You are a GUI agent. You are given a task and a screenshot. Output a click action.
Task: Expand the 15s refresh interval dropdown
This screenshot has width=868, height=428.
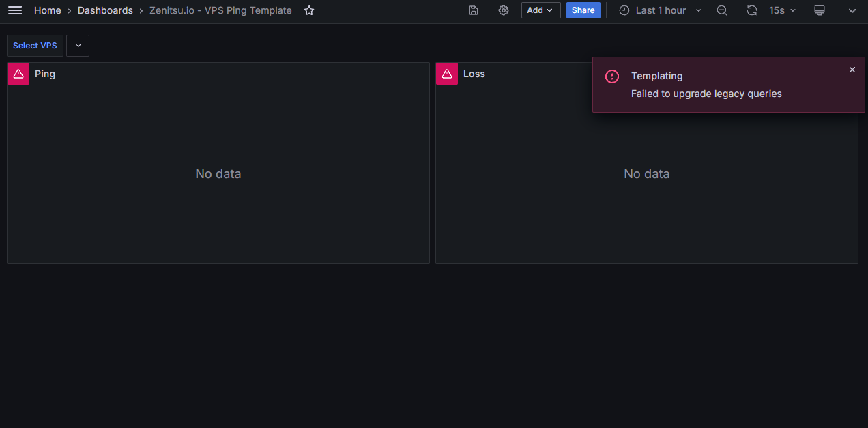point(783,10)
